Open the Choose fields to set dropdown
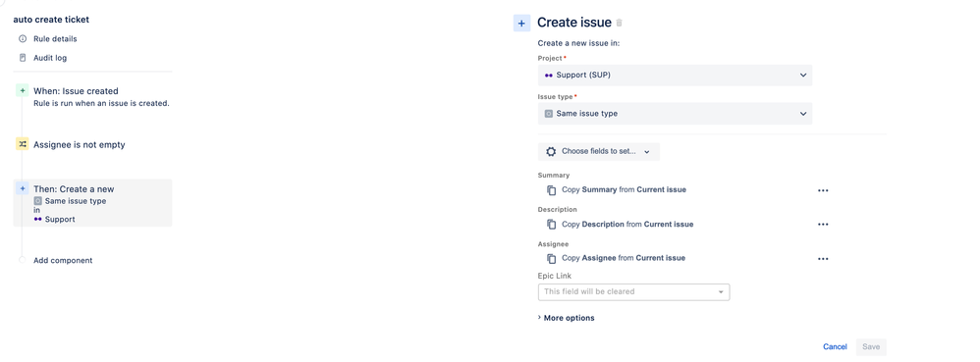Screen dimensions: 980x362 pyautogui.click(x=599, y=152)
